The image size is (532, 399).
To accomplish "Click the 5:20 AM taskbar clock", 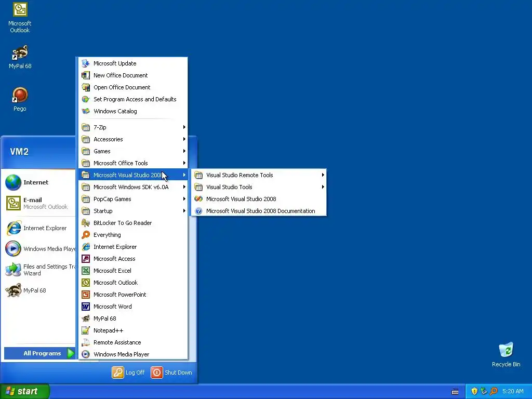I will [513, 391].
